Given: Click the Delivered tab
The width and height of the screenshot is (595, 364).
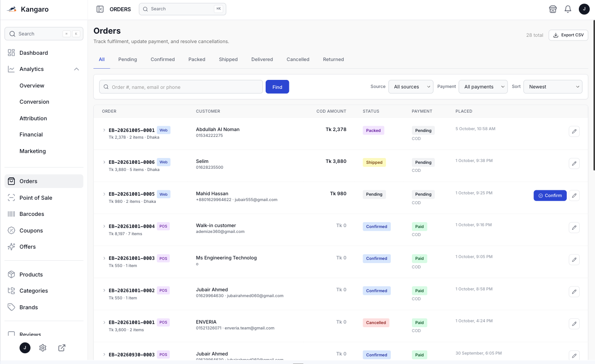Looking at the screenshot, I should [x=262, y=59].
